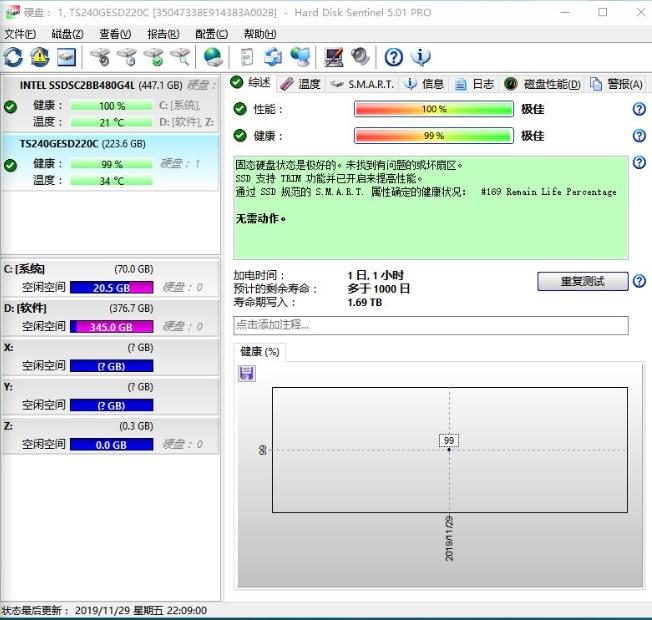Click the '多于 1000 日' remaining life value

click(x=378, y=289)
